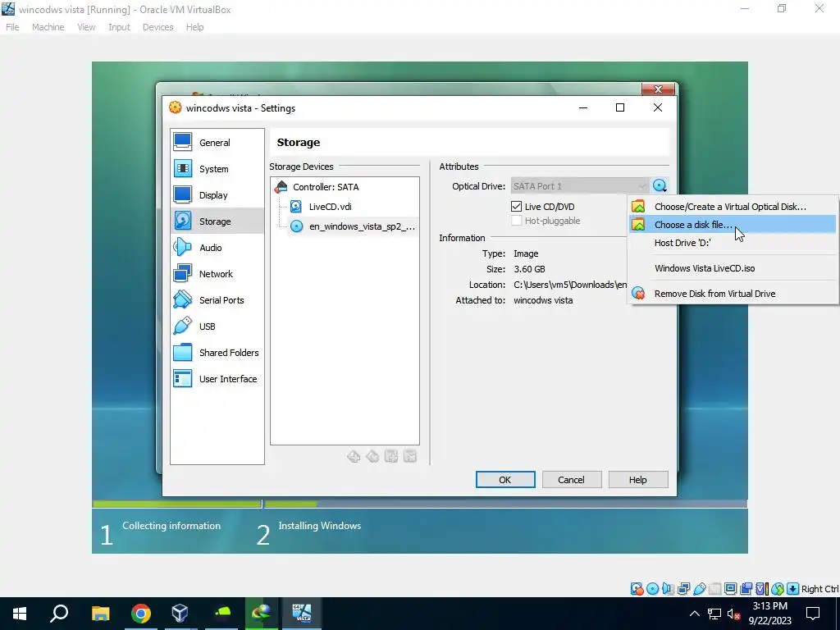The height and width of the screenshot is (630, 840).
Task: Open the View menu
Action: tap(86, 27)
